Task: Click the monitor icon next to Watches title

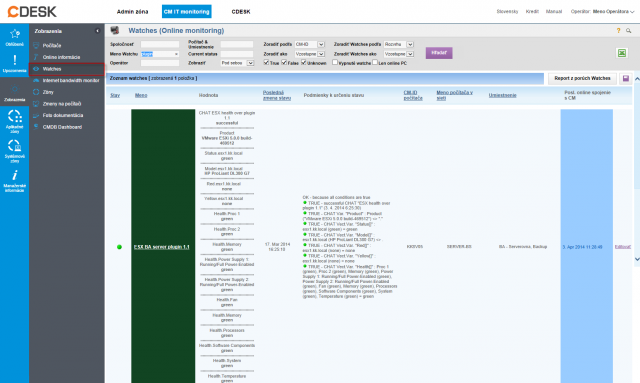Action: pyautogui.click(x=115, y=30)
